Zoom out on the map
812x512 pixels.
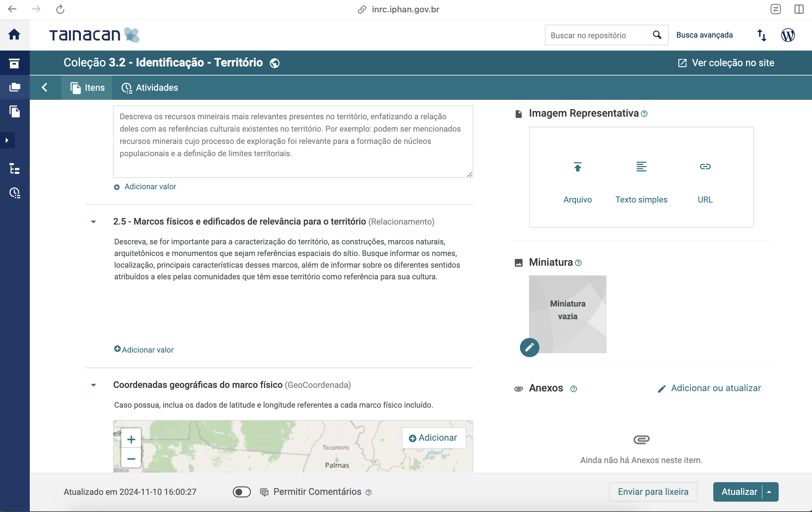click(131, 458)
